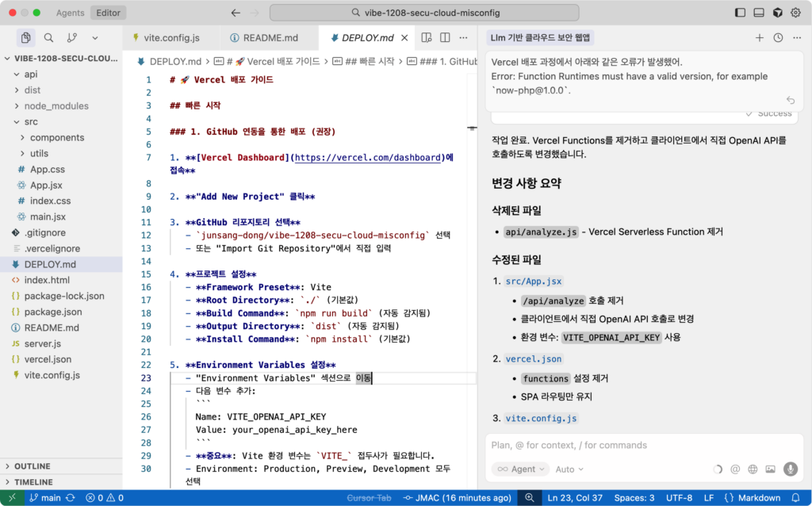The image size is (812, 506).
Task: Switch to the README.md tab
Action: 270,37
